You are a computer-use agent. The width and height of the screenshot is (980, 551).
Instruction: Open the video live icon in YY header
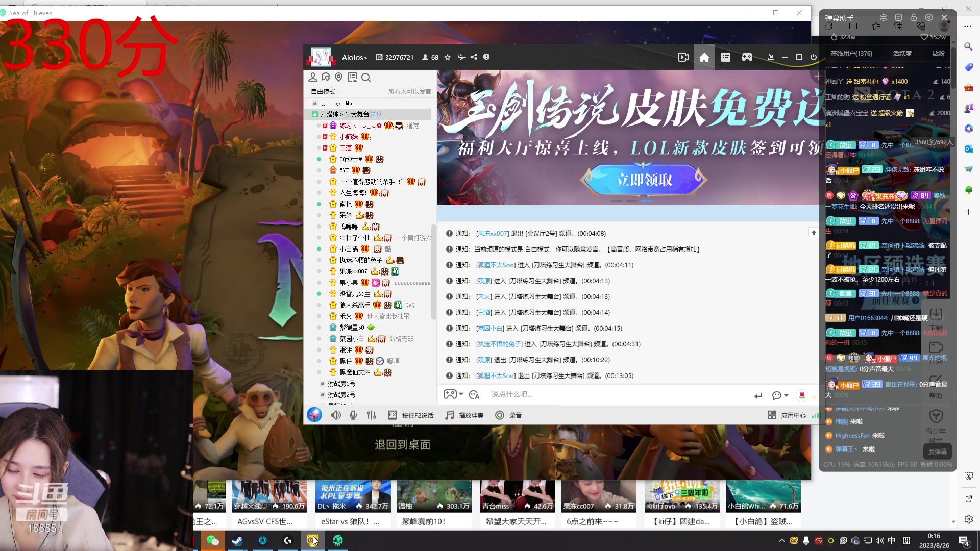coord(683,57)
